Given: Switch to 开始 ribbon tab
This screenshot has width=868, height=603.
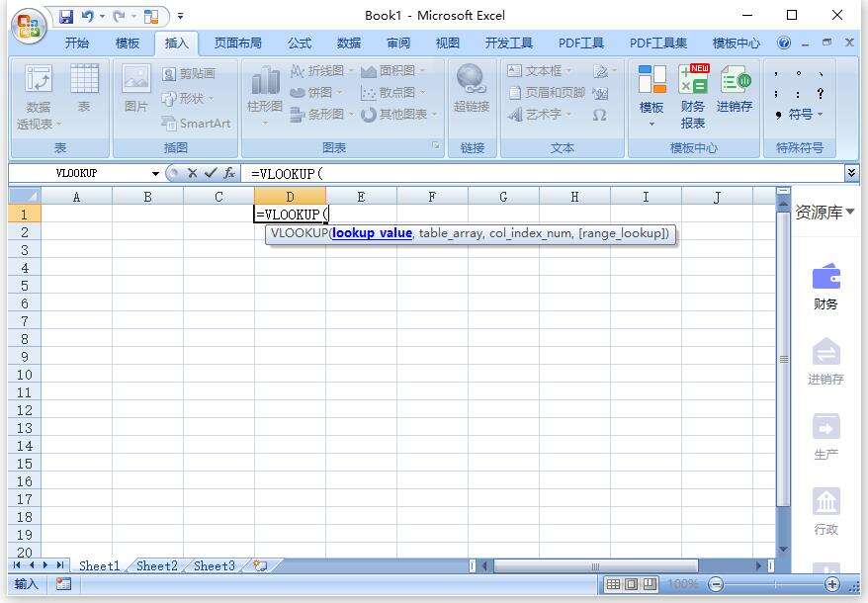Looking at the screenshot, I should pos(77,43).
